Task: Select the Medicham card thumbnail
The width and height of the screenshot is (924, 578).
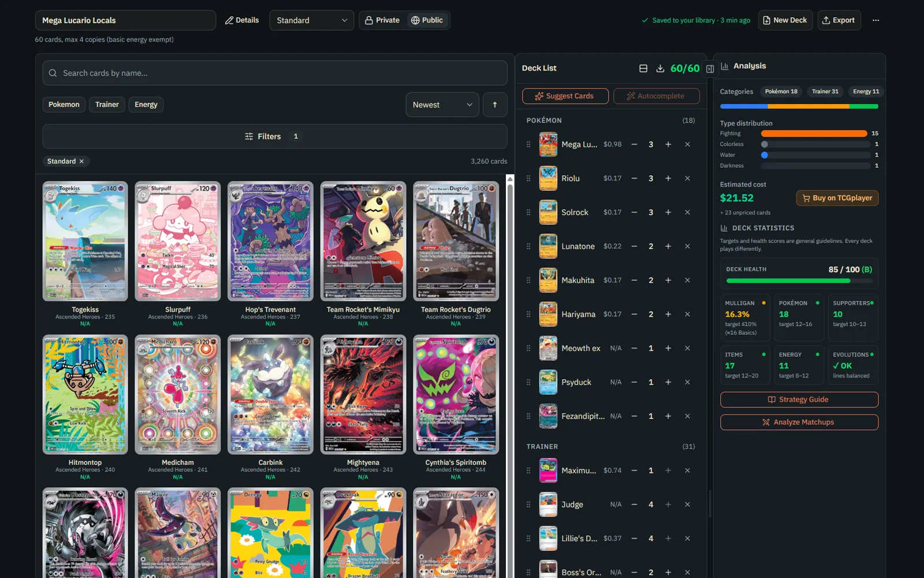Action: click(x=178, y=395)
